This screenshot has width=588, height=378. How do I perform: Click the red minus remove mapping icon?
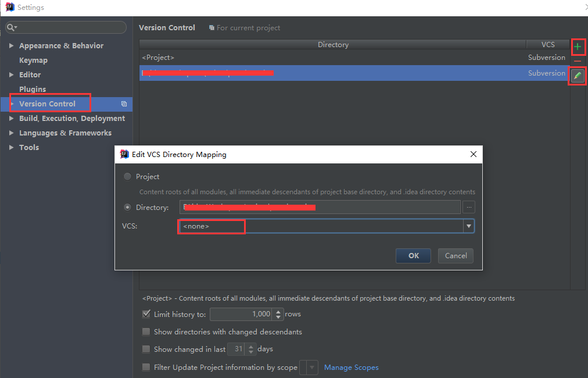pyautogui.click(x=578, y=61)
